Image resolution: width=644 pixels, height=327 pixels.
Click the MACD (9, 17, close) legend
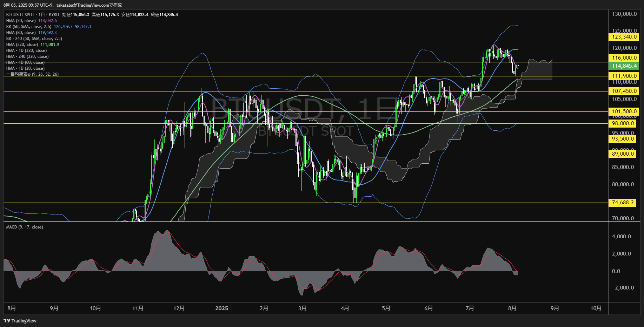pos(25,227)
